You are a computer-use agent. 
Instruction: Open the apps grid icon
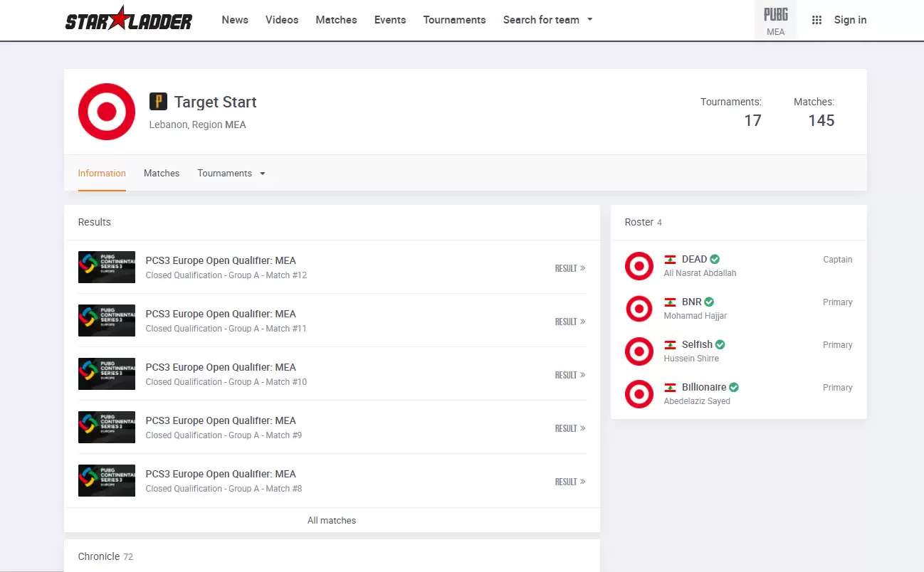click(817, 20)
